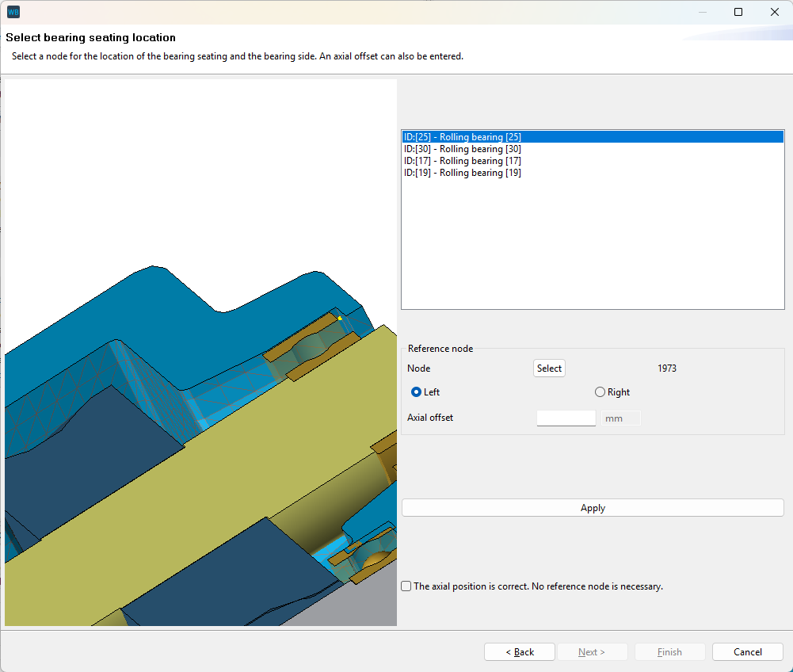Click the yellow node marker on the shaft
Image resolution: width=793 pixels, height=672 pixels.
click(x=339, y=318)
